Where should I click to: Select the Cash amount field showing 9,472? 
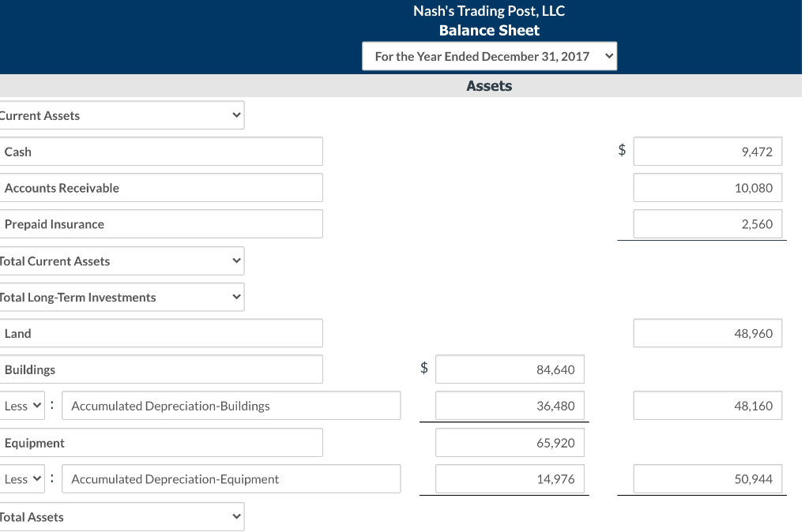point(707,151)
